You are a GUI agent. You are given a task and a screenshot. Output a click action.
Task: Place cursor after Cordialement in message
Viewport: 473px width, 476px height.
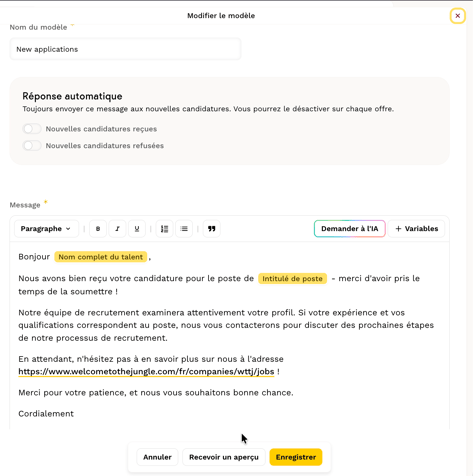(74, 414)
